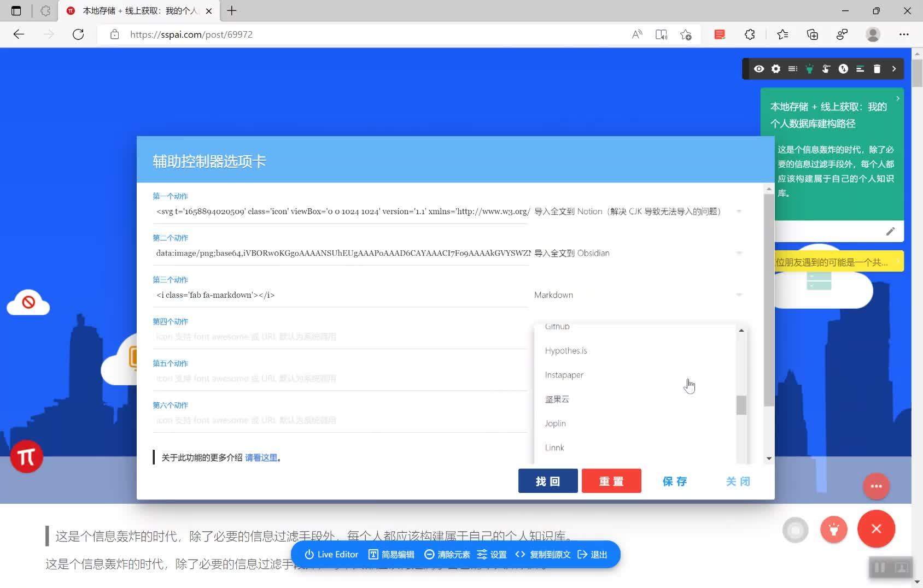The image size is (923, 588).
Task: Open browser settings and more menu
Action: (904, 34)
